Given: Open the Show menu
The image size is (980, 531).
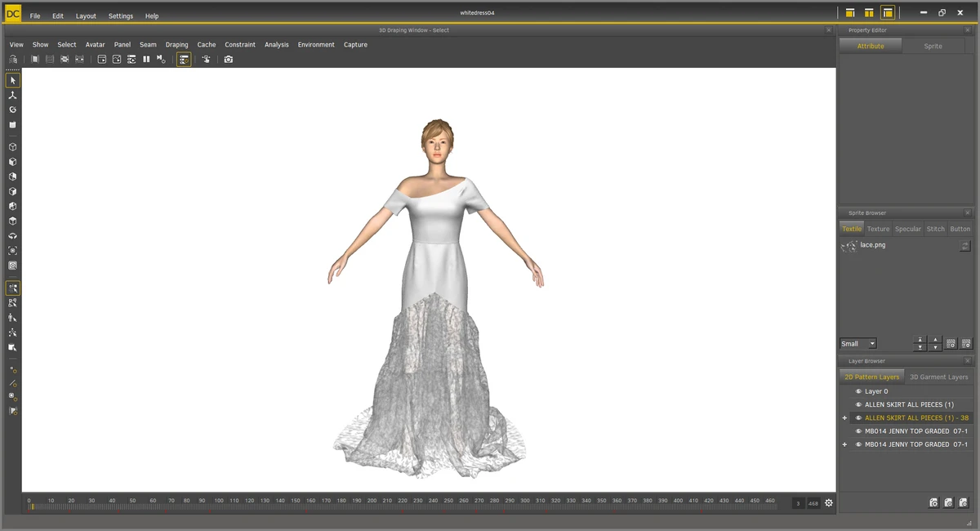Looking at the screenshot, I should click(x=40, y=45).
